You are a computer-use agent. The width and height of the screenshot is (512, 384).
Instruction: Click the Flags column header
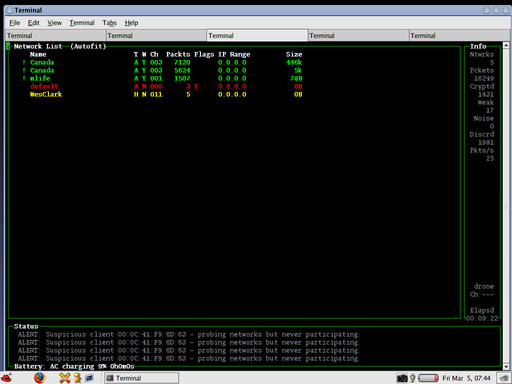point(204,54)
